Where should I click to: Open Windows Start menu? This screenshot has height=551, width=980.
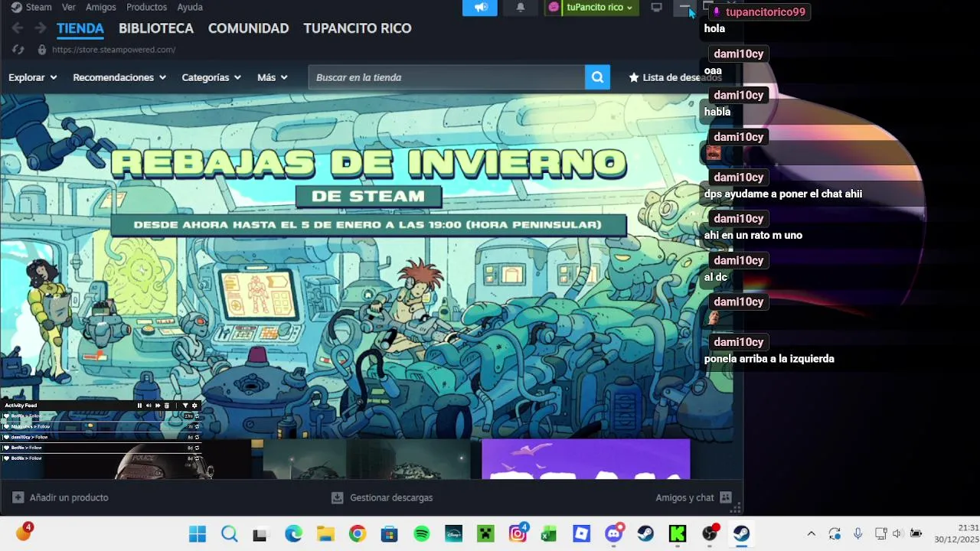(198, 533)
